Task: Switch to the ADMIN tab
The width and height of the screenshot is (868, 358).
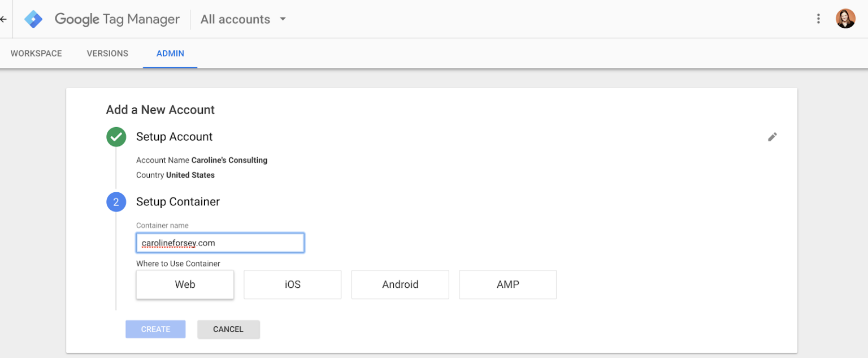Action: pos(170,53)
